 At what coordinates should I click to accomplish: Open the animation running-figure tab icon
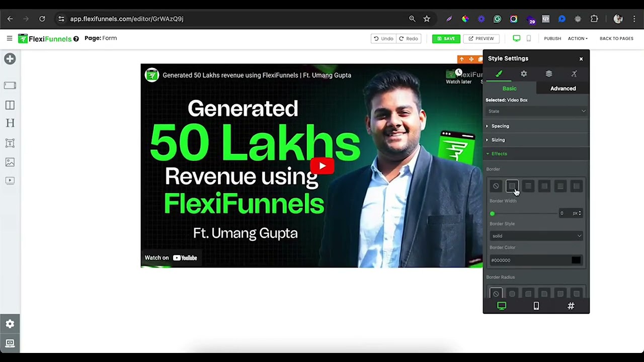(x=574, y=74)
